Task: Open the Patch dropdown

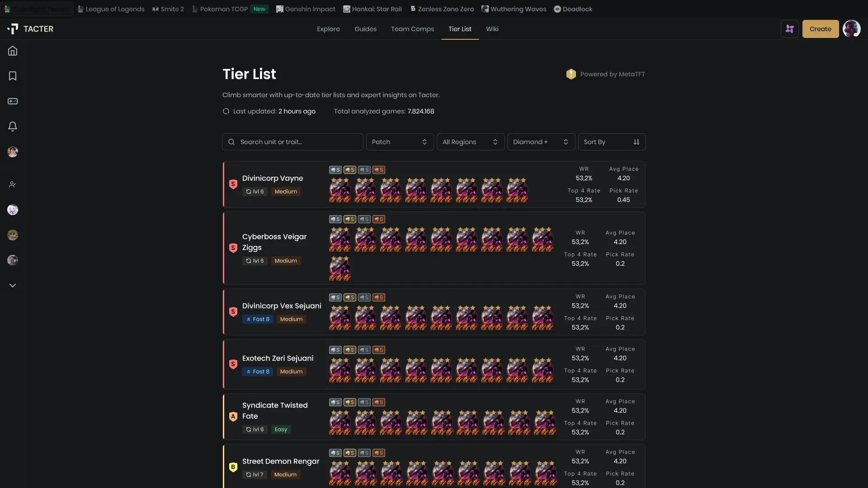Action: pyautogui.click(x=400, y=141)
